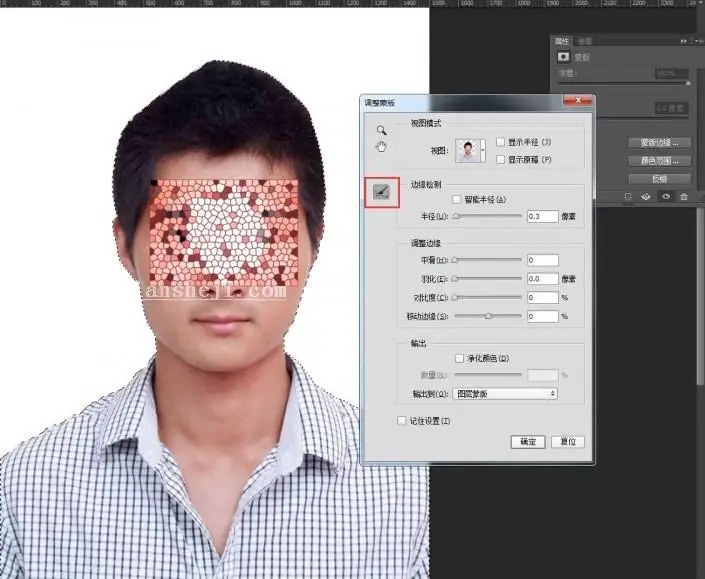
Task: Toggle mask visibility with the eye icon
Action: (666, 197)
